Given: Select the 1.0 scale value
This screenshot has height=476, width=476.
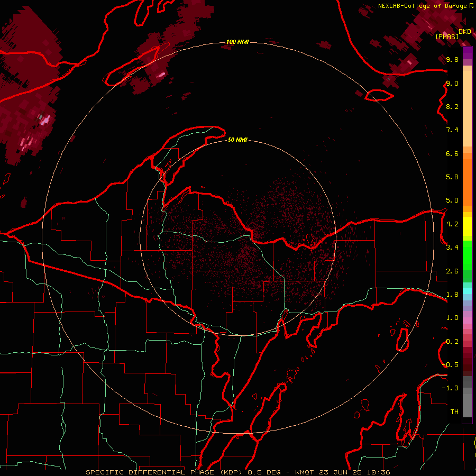Looking at the screenshot, I should coord(452,318).
